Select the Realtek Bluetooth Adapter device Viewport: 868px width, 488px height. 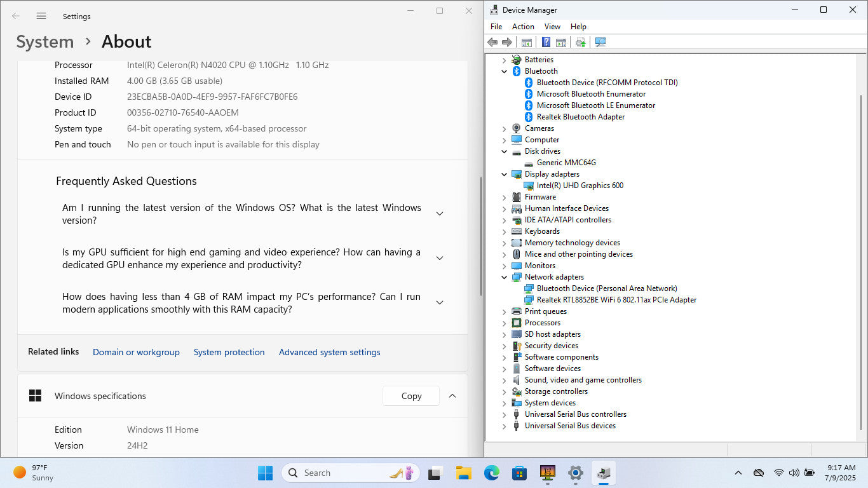pos(580,117)
